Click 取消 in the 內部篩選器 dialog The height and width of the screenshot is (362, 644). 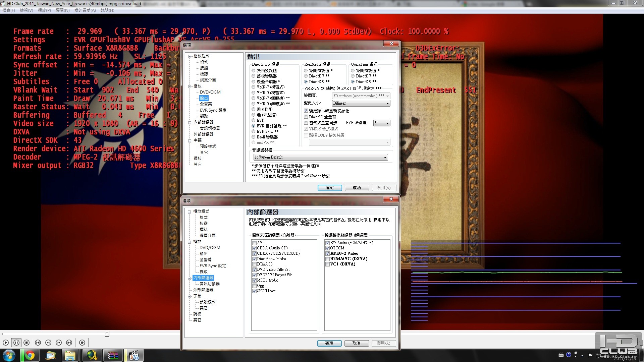[x=357, y=343]
